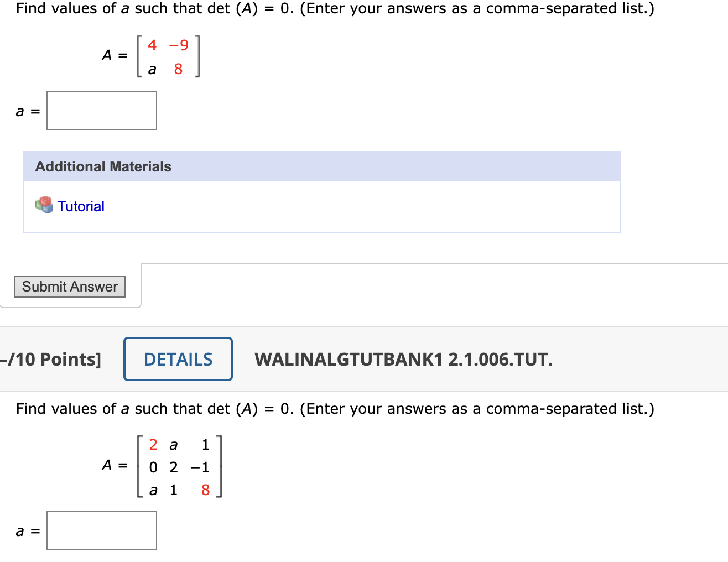Click the a = label for the second problem
Viewport: 728px width, 562px height.
pyautogui.click(x=27, y=530)
